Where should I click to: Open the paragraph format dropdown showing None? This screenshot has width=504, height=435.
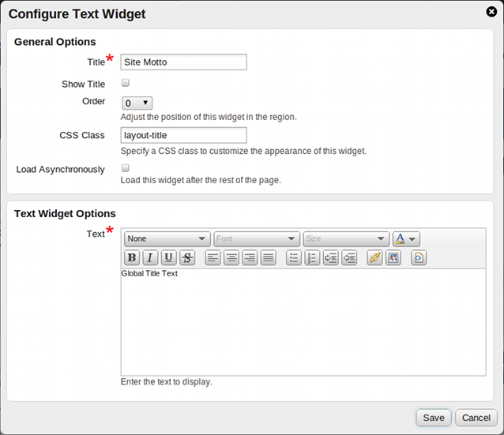(167, 238)
